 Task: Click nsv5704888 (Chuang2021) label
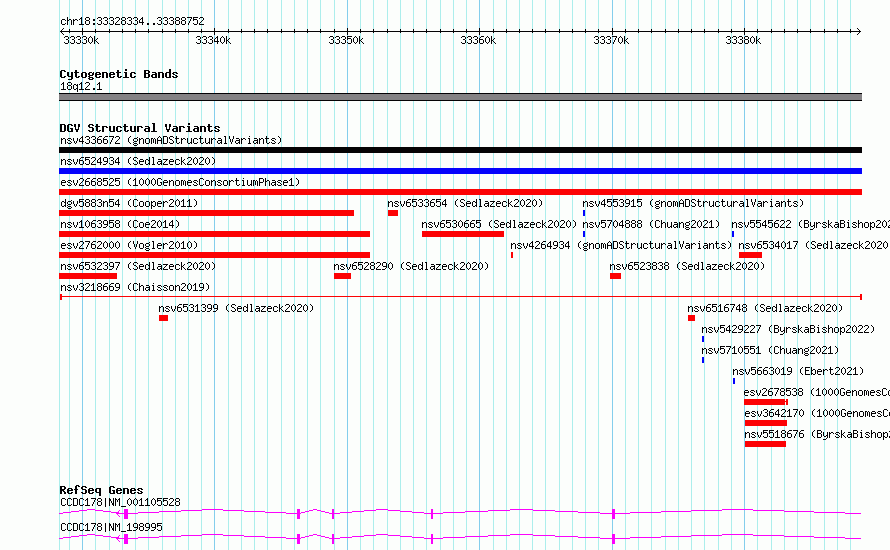click(x=651, y=224)
